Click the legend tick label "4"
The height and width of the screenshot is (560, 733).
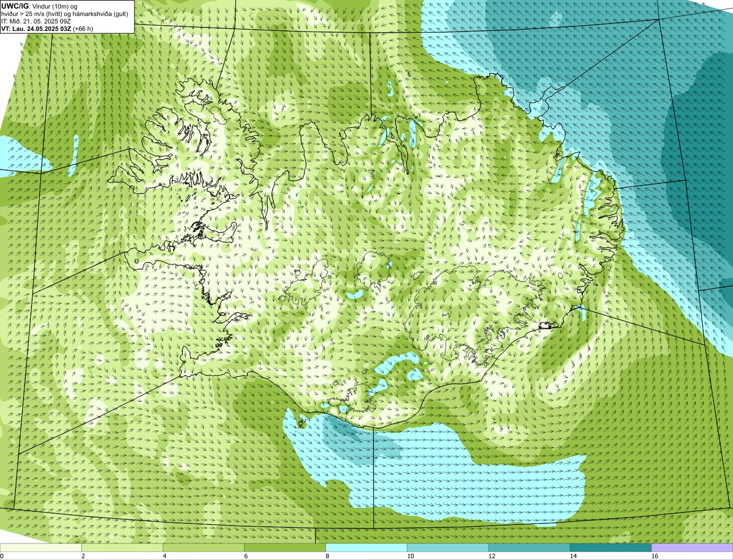pos(164,556)
